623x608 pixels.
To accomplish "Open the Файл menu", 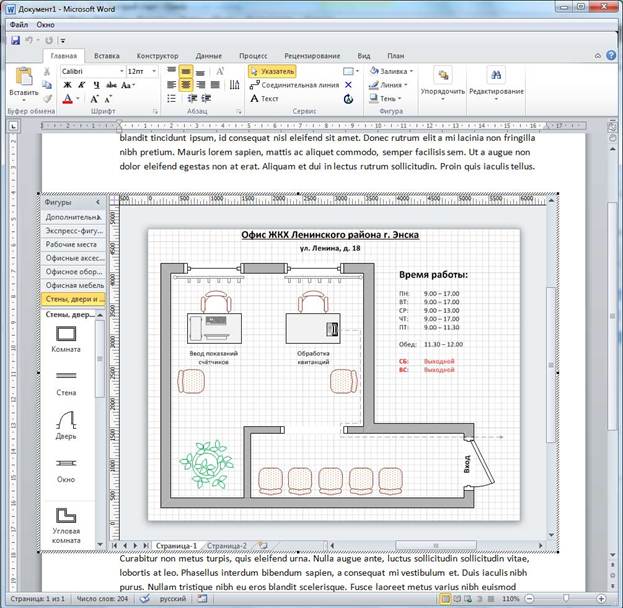I will point(19,25).
